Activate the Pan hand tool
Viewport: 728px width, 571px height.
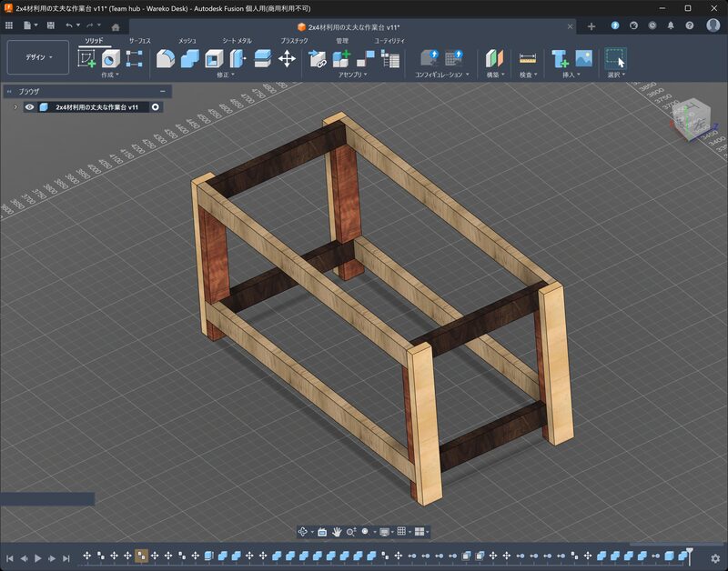(336, 531)
